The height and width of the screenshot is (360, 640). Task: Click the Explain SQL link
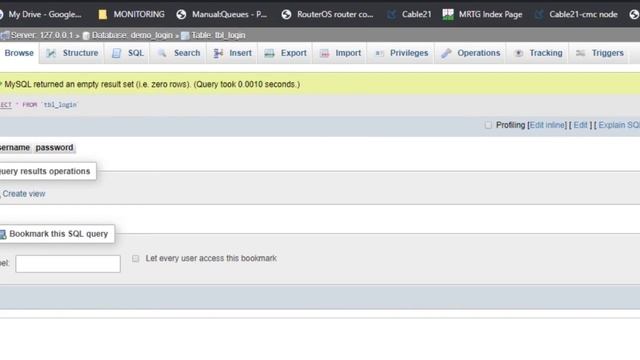pyautogui.click(x=619, y=125)
